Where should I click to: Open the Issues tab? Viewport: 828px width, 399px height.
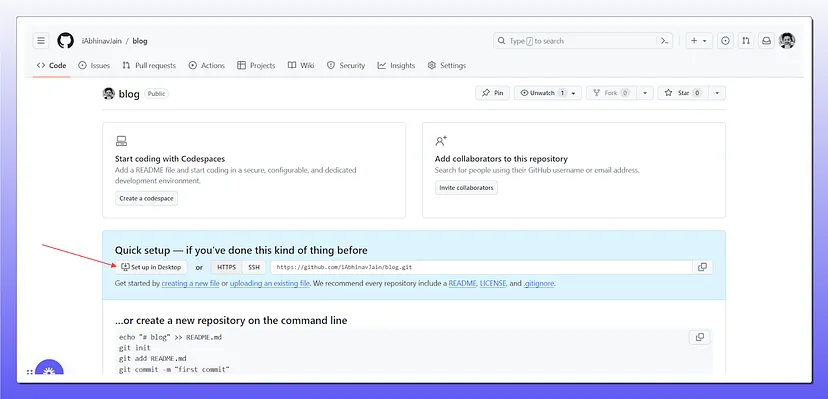(x=94, y=65)
